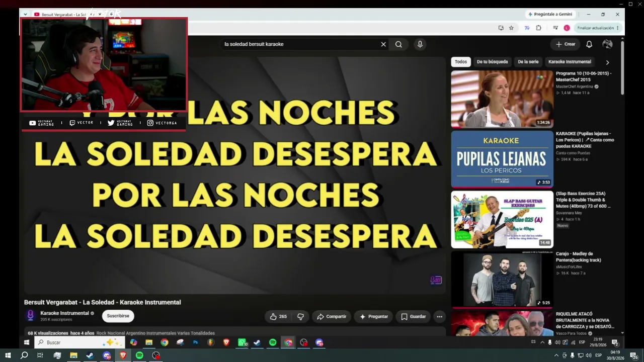Open Task View on the lower taskbar
Viewport: 644px width, 362px height.
click(x=40, y=355)
